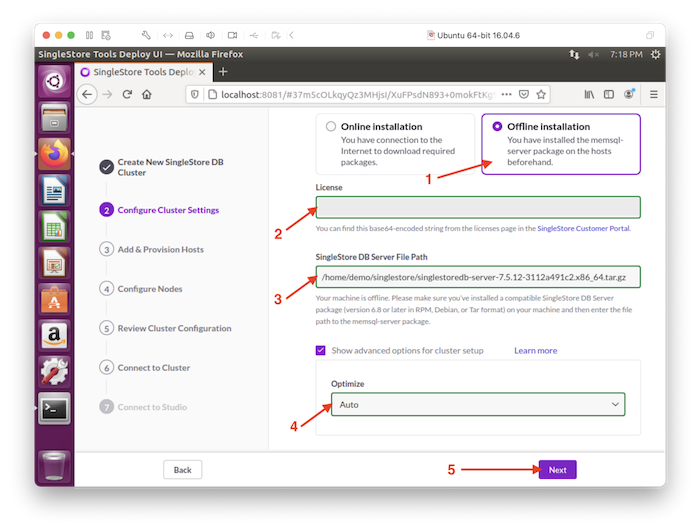Click the 7:18 PM clock indicator
Screen dimensions: 700x532
[x=626, y=54]
